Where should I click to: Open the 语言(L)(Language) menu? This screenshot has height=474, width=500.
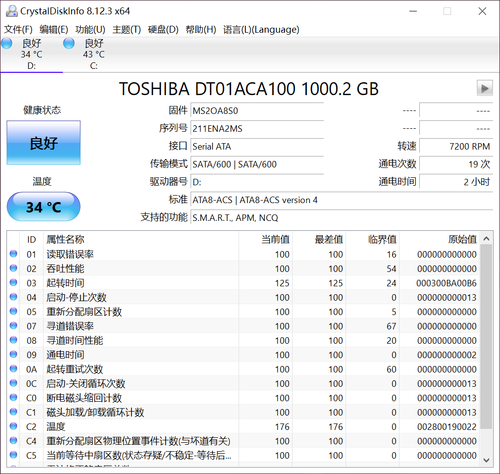(261, 30)
